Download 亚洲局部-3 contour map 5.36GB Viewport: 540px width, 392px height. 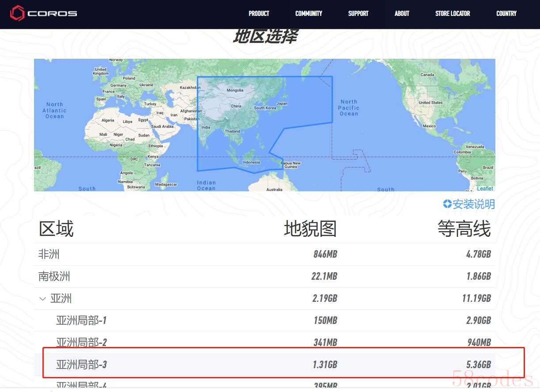479,365
